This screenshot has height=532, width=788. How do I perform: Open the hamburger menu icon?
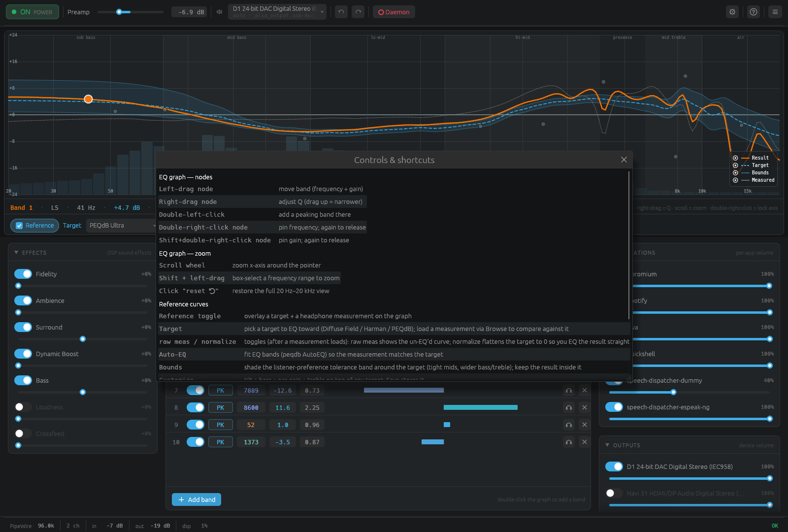[x=775, y=12]
